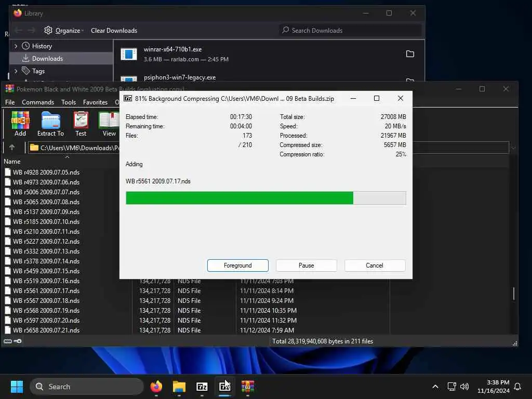Click the active 7-Zip compression taskbar icon

click(224, 387)
